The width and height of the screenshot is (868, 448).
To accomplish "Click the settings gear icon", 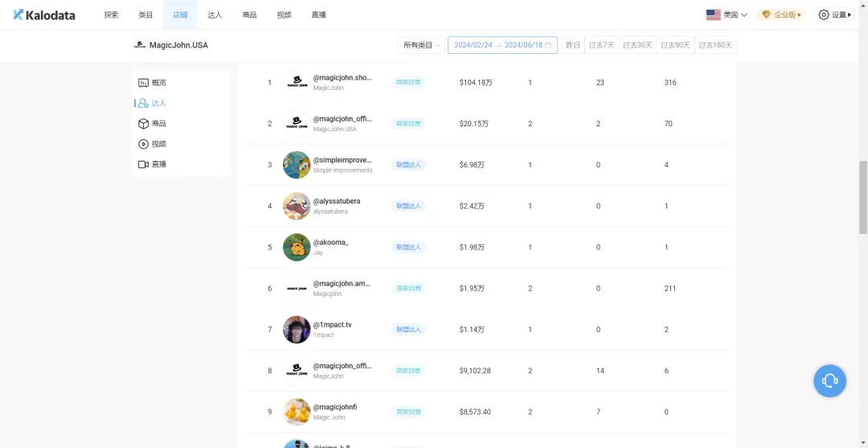I will (x=823, y=14).
